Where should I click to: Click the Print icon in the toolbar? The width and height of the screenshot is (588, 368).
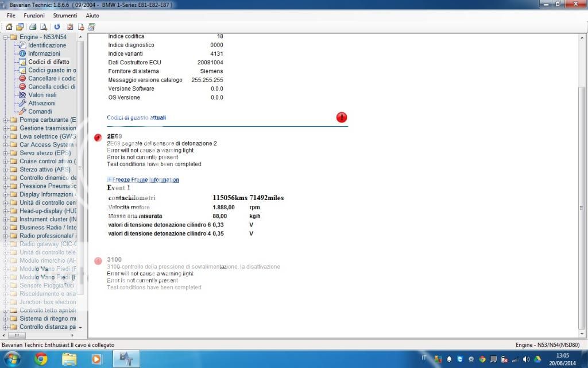pyautogui.click(x=33, y=26)
